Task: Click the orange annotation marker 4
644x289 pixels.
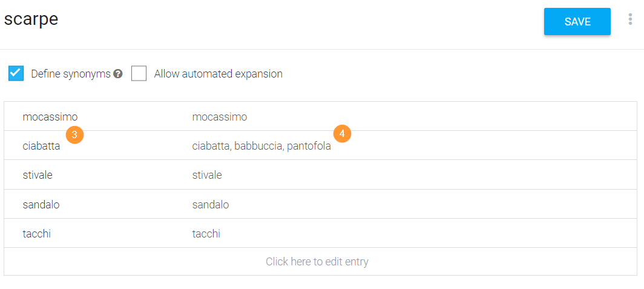Action: tap(342, 134)
